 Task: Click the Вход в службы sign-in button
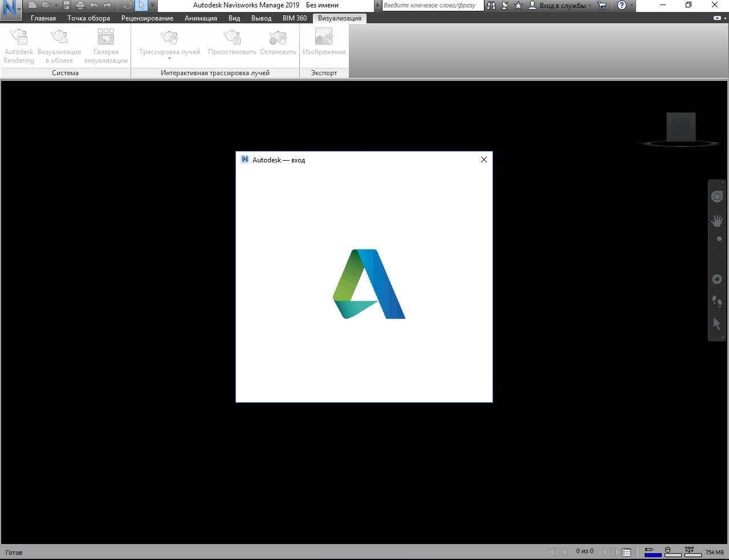(560, 5)
